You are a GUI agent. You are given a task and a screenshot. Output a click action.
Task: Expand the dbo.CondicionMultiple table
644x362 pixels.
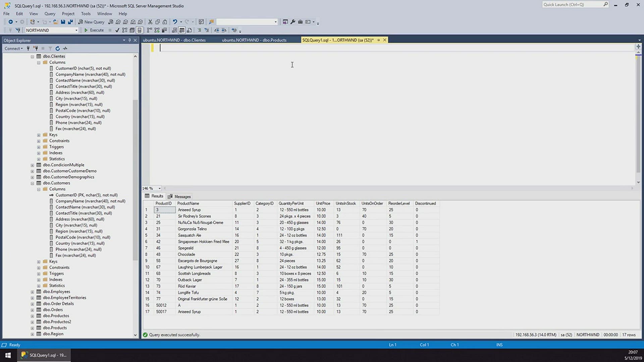[33, 165]
